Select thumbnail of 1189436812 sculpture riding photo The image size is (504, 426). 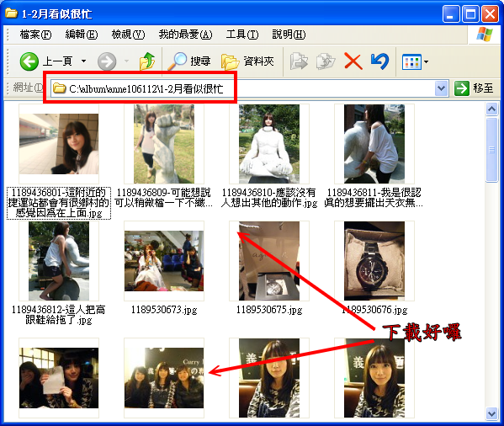(x=59, y=261)
